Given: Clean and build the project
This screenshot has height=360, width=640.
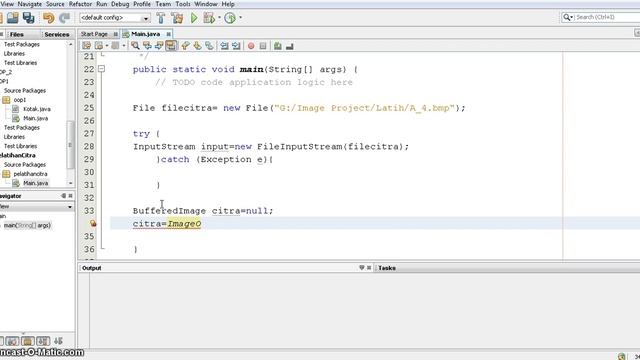Looking at the screenshot, I should 177,18.
